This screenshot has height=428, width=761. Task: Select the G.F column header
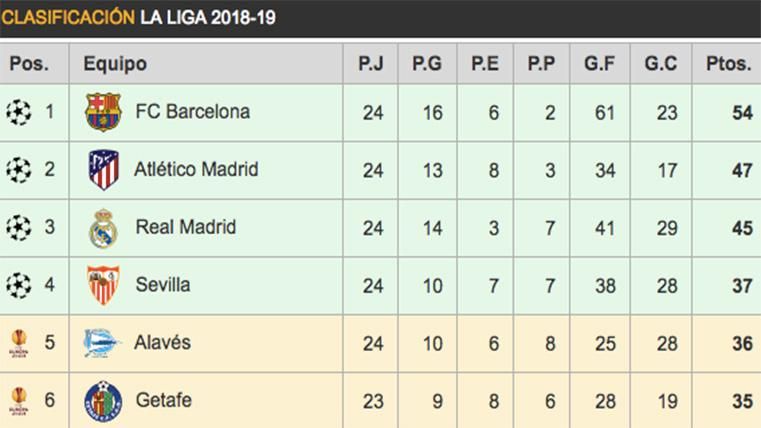600,64
